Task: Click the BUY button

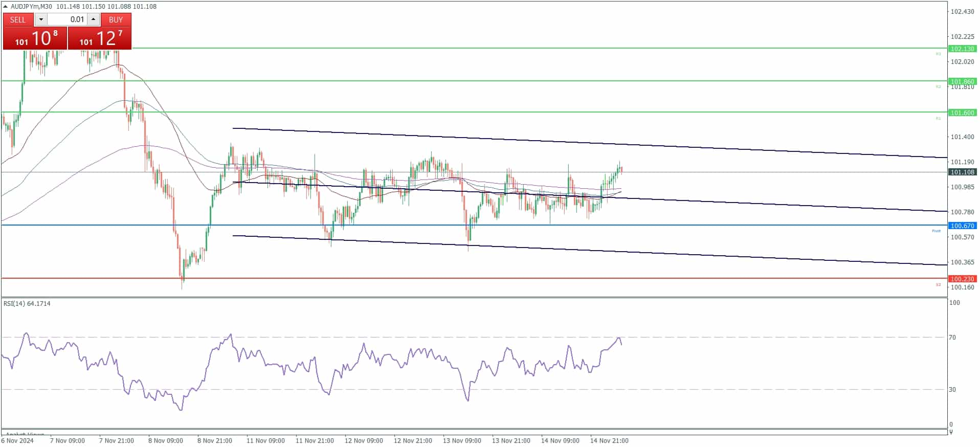Action: 116,19
